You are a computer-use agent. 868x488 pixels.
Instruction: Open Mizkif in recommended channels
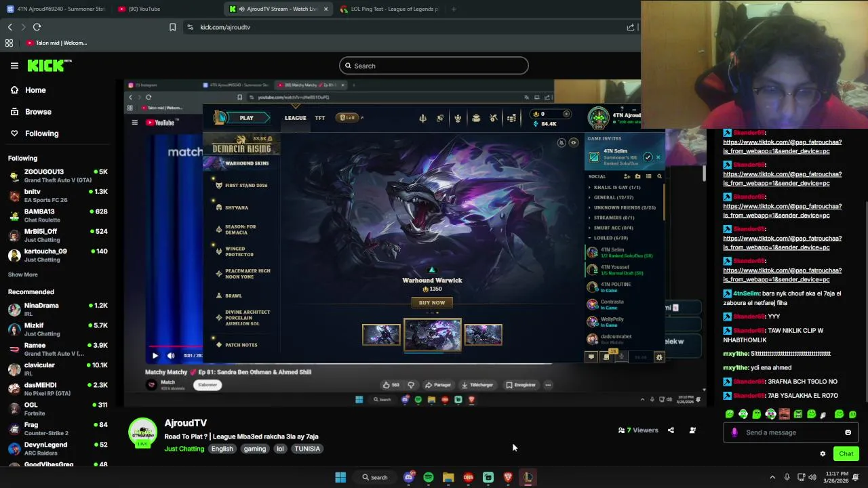(58, 329)
